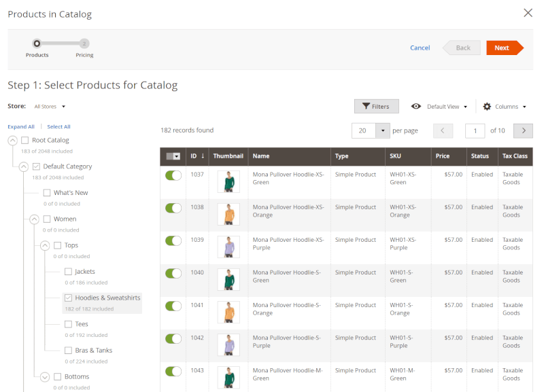Click thumbnail of Mona Pullover Hoodlie-S-Green

(228, 280)
